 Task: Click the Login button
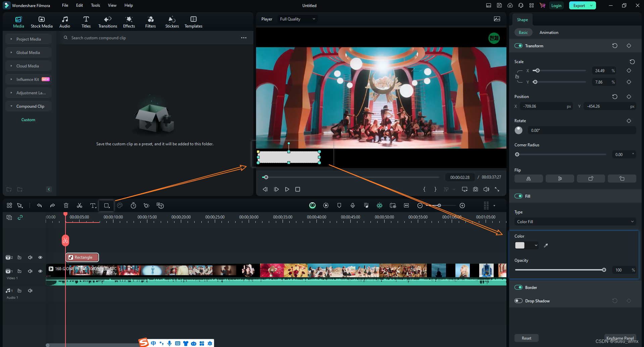[556, 5]
